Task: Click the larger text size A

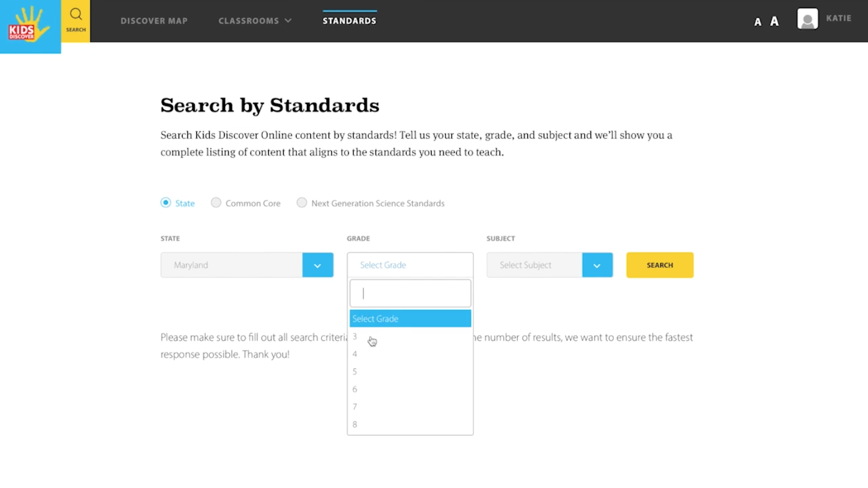Action: tap(774, 21)
